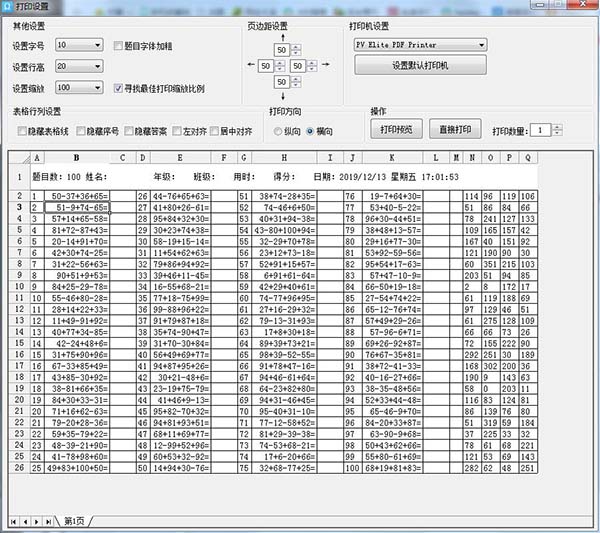Adjust the bottom margin stepper arrows
Viewport: 600px width, 533px height.
[x=296, y=82]
